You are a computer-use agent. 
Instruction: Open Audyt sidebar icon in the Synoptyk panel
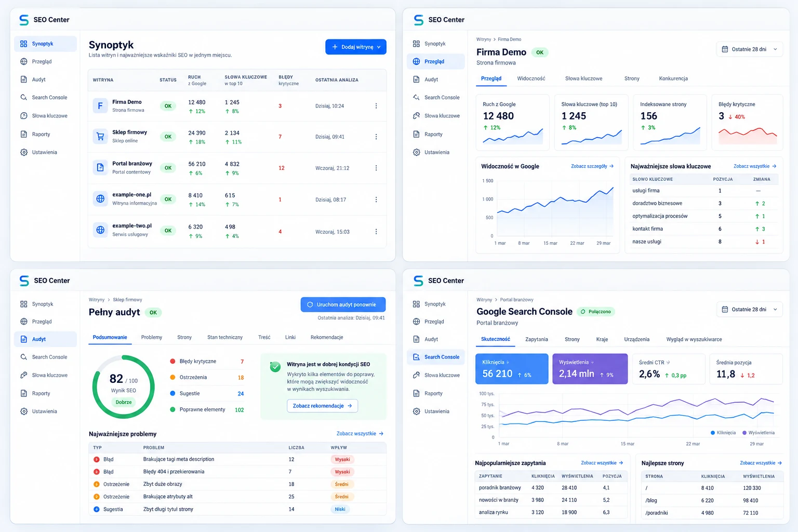(x=24, y=79)
